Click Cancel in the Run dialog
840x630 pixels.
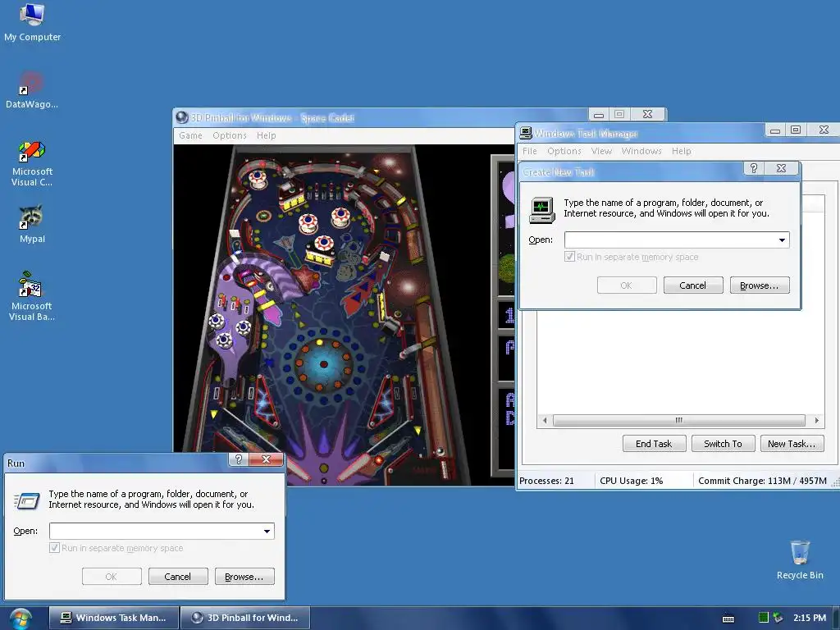[x=178, y=577]
